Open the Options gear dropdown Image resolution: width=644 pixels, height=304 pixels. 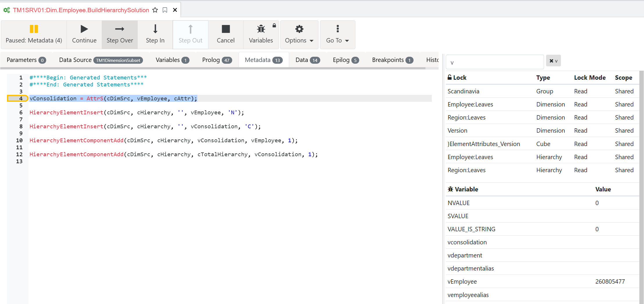coord(299,35)
